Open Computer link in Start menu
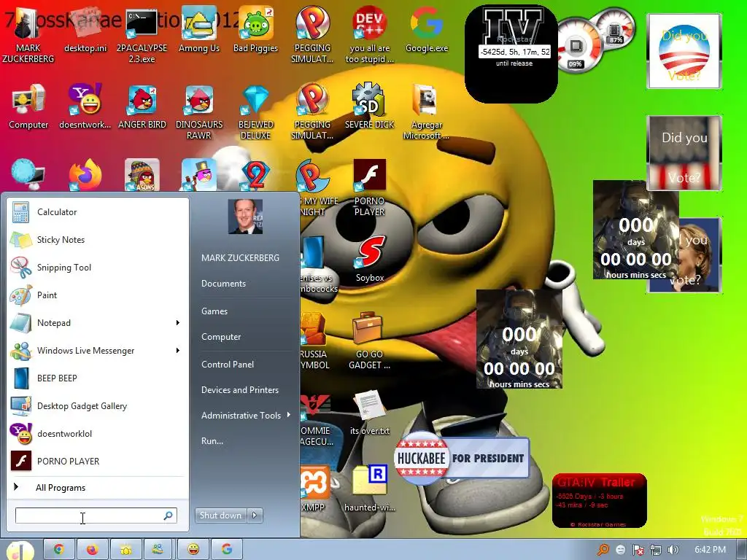The image size is (747, 560). pos(221,337)
